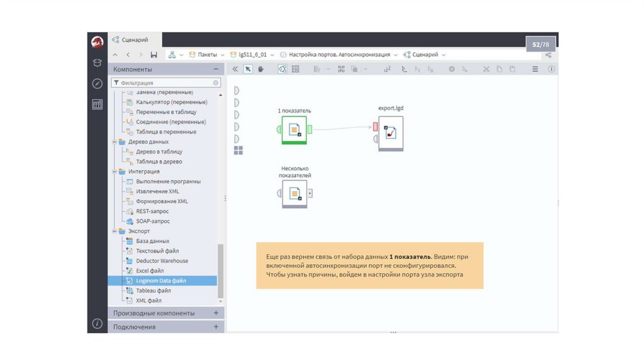The image size is (644, 361).
Task: Open the 'Настройка портов. Автосинхронизация' dropdown arrow
Action: coord(396,55)
